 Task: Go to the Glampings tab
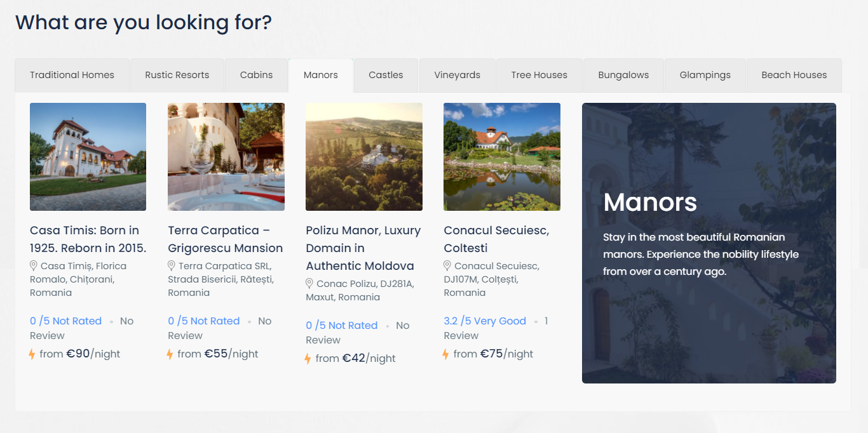[x=705, y=75]
